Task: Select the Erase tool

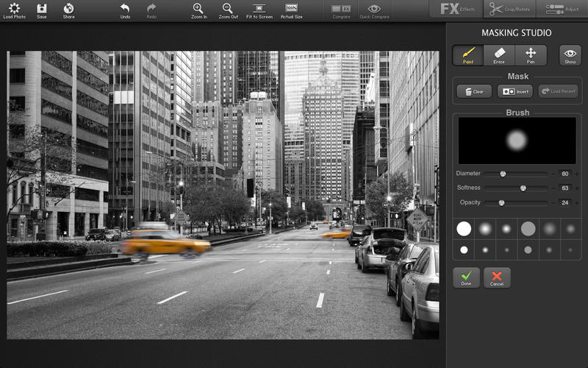Action: 499,55
